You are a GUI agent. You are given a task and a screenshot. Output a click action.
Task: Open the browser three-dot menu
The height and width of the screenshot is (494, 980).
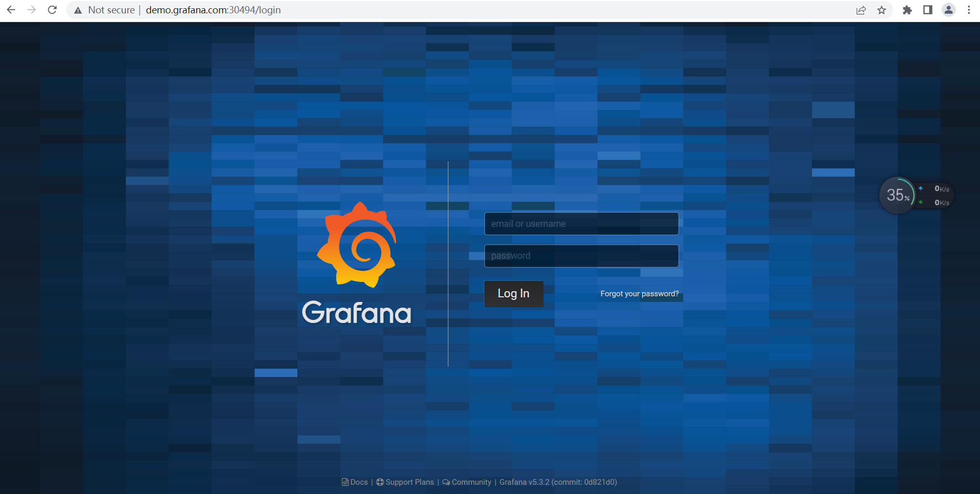click(x=969, y=10)
